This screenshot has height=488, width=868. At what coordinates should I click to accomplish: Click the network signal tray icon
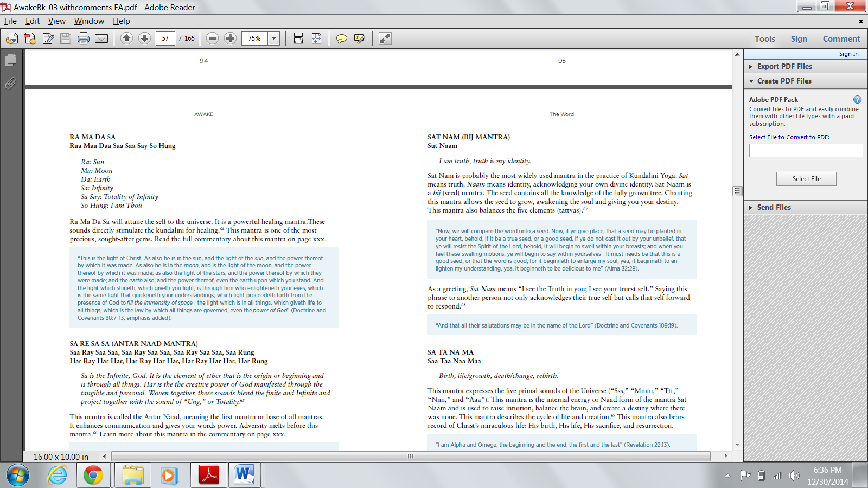pyautogui.click(x=777, y=476)
